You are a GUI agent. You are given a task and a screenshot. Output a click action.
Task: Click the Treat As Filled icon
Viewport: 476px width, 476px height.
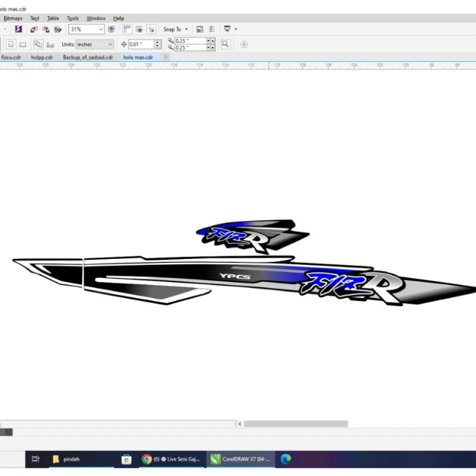pos(226,44)
